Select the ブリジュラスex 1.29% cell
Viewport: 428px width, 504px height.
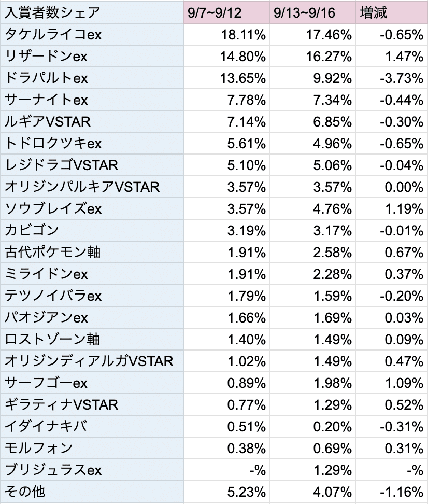pyautogui.click(x=313, y=470)
